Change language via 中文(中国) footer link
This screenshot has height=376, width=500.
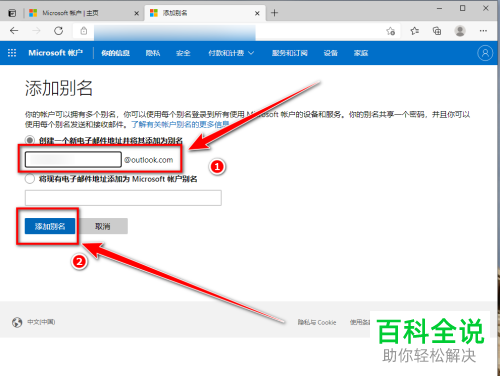[41, 322]
